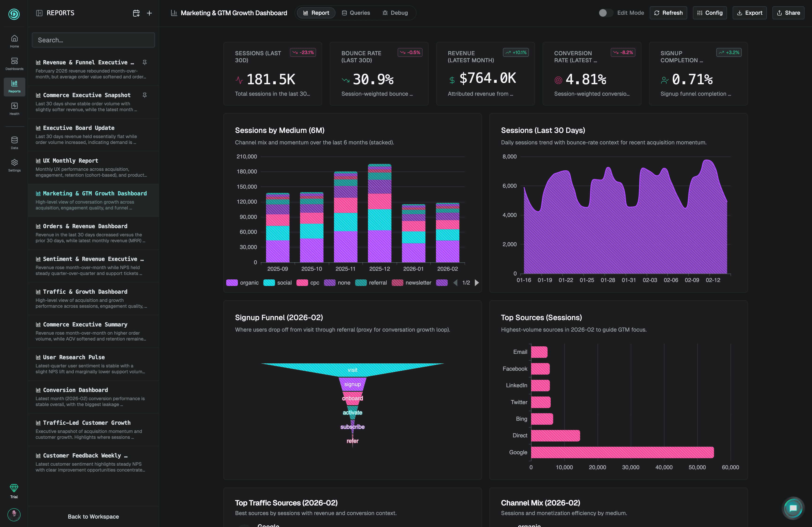Open the Health sidebar icon
The image size is (812, 527).
[x=14, y=109]
